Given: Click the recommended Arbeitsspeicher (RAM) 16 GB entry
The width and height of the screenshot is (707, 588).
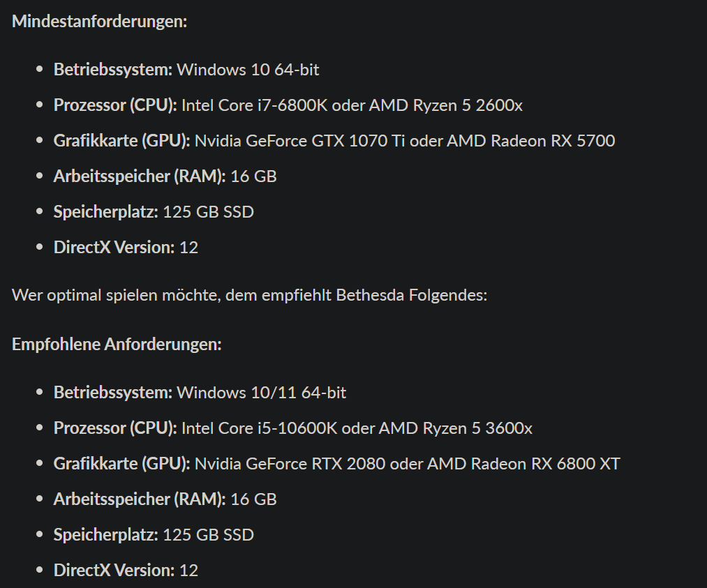Looking at the screenshot, I should pos(165,499).
